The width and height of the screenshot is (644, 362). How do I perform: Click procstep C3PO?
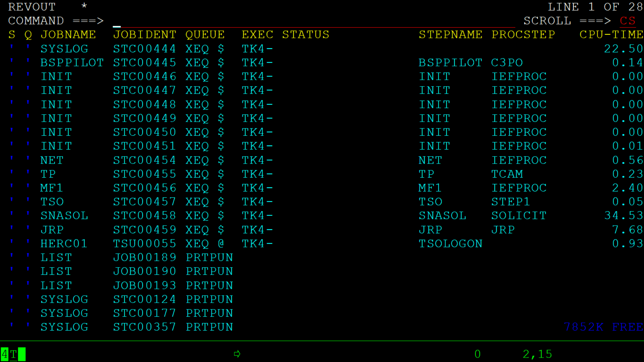point(507,63)
